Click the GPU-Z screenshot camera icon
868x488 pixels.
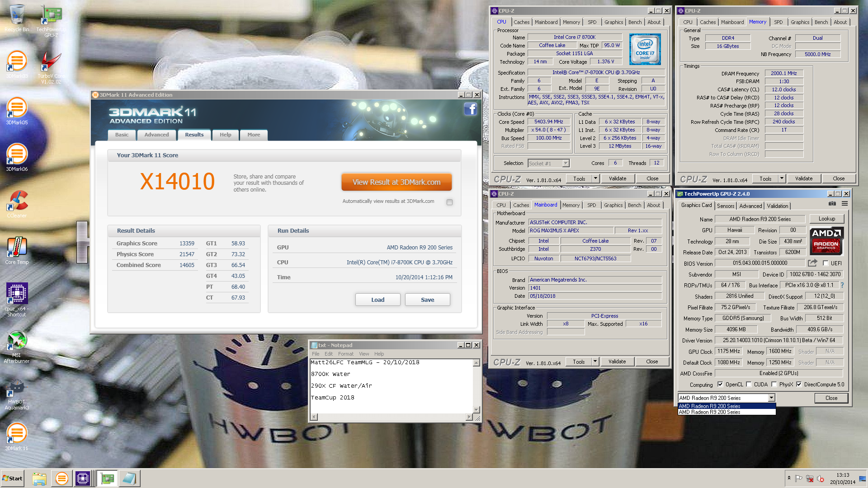(832, 204)
